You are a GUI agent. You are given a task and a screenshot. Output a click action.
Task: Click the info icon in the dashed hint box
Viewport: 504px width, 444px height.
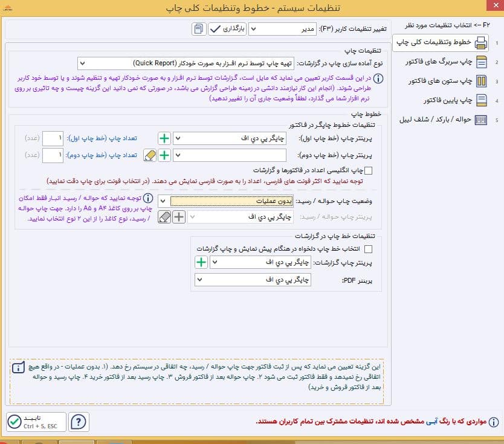(x=18, y=367)
